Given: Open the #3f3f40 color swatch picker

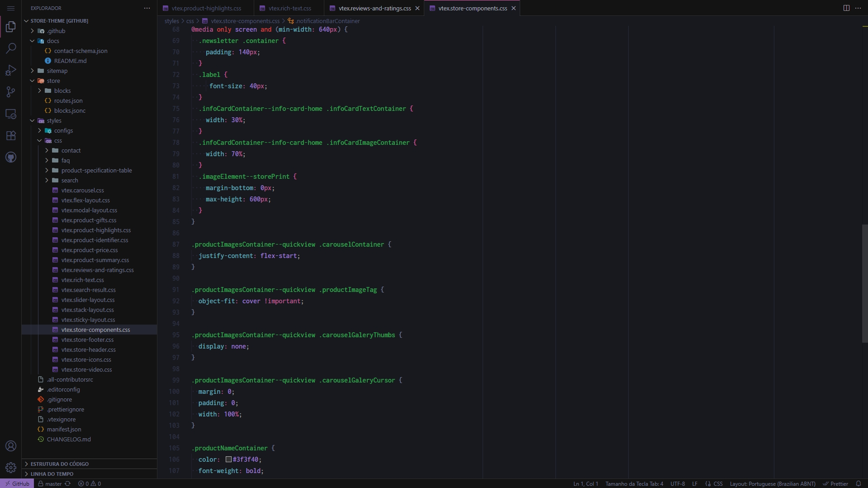Looking at the screenshot, I should [x=228, y=459].
